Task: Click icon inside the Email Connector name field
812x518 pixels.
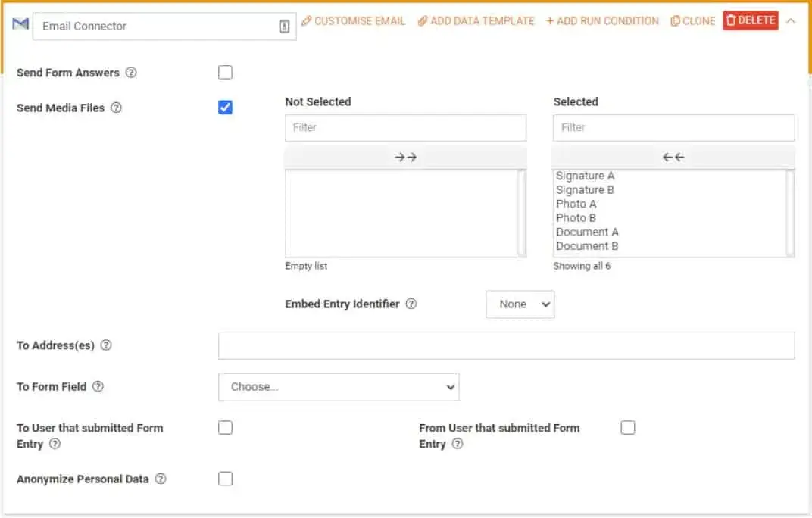Action: coord(284,27)
